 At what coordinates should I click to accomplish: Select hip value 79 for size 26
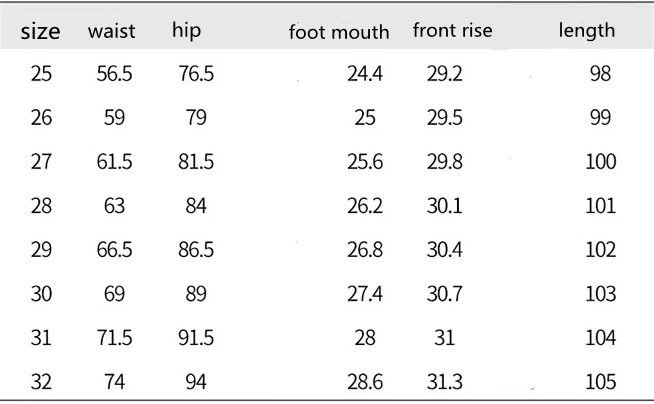pos(196,118)
